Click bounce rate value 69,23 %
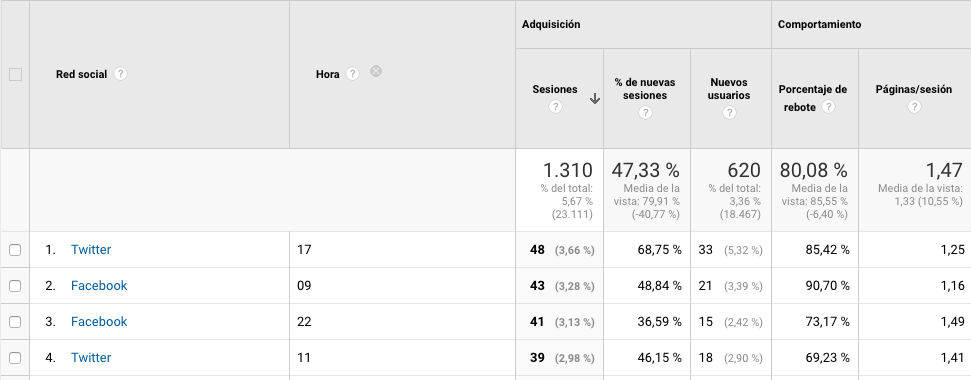 (x=828, y=357)
